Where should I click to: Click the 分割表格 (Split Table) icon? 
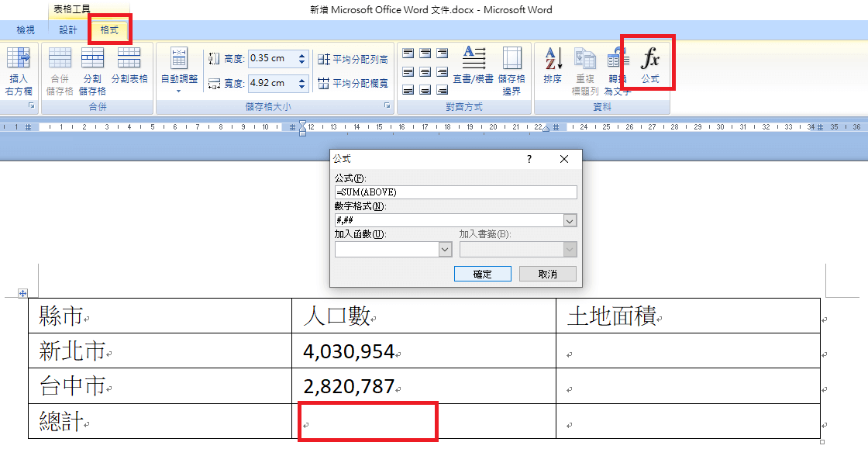tap(129, 59)
